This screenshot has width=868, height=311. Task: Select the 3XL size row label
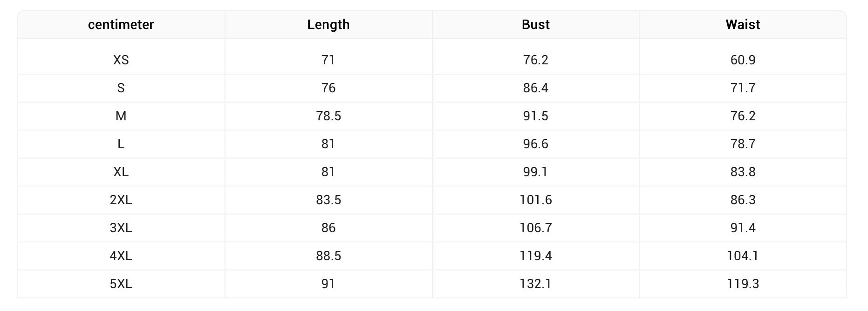click(x=121, y=228)
